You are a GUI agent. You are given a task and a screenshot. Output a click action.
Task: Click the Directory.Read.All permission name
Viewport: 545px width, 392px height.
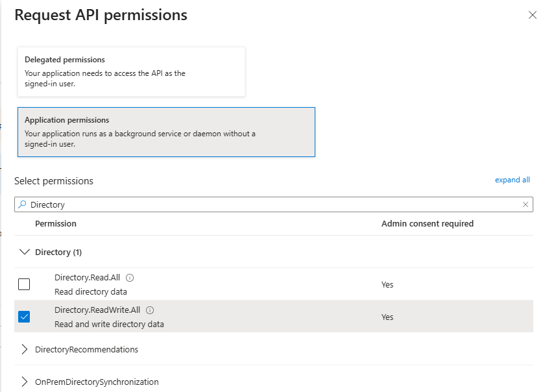87,278
